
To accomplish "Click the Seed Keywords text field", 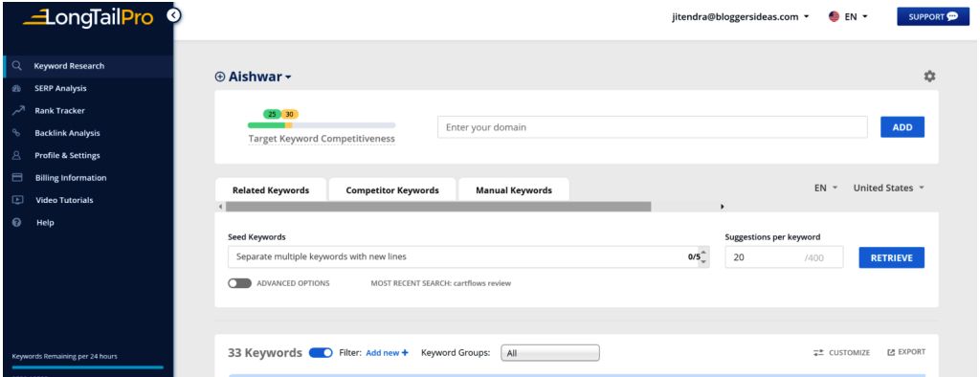I will (469, 257).
